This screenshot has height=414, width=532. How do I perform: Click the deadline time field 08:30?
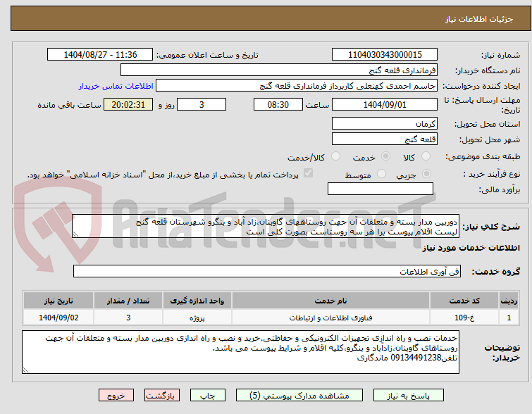click(278, 104)
